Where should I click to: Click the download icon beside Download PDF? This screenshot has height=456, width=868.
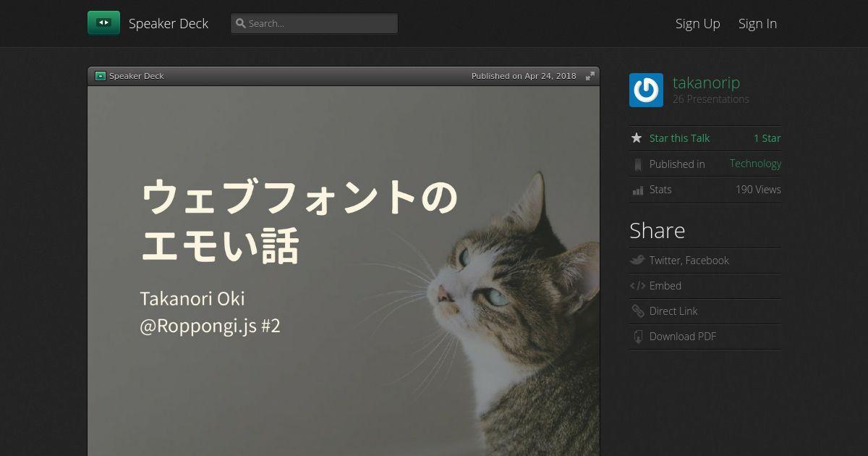[637, 337]
